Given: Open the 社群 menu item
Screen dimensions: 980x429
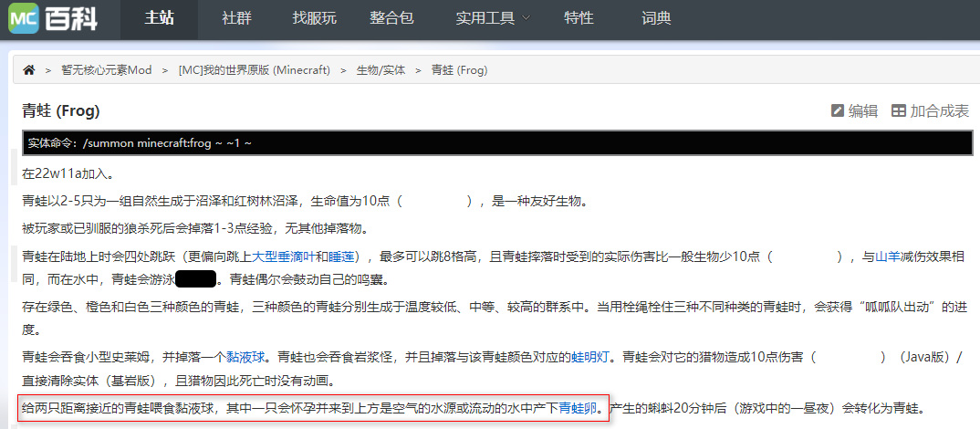Looking at the screenshot, I should click(x=236, y=18).
